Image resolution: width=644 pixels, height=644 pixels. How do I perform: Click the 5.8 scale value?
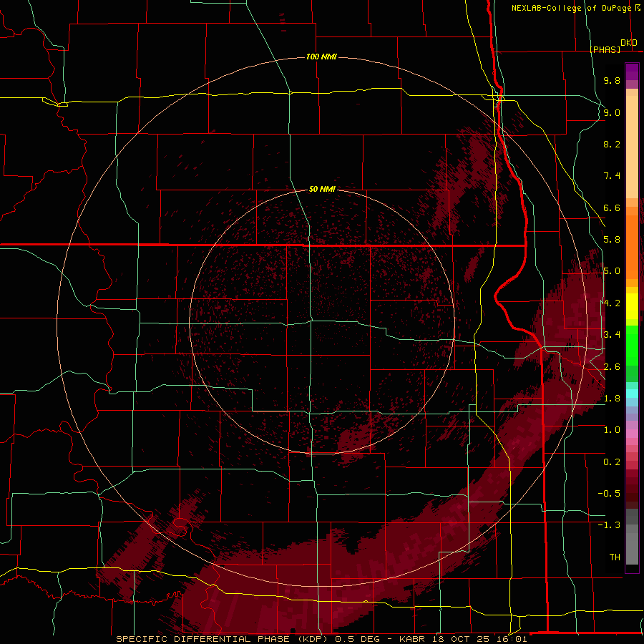click(x=612, y=240)
